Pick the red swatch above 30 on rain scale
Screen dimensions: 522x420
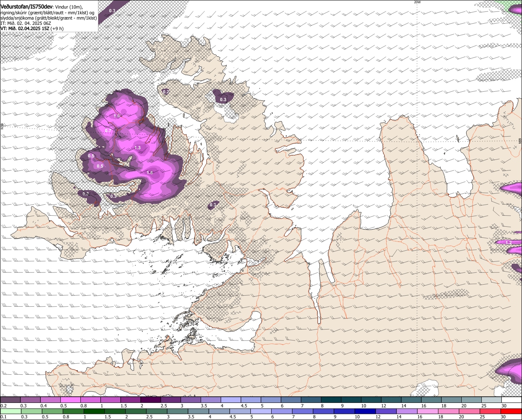click(x=511, y=411)
